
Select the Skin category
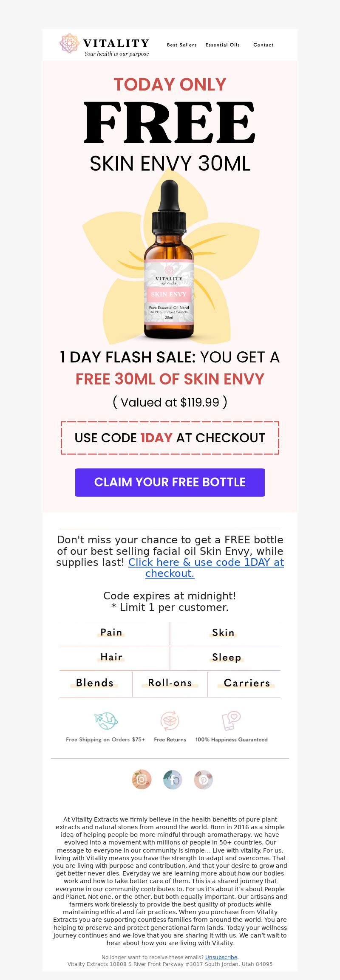223,633
